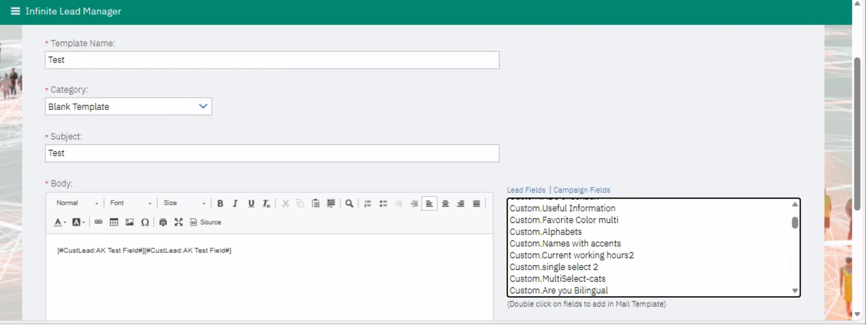
Task: Toggle underline formatting
Action: coord(251,203)
